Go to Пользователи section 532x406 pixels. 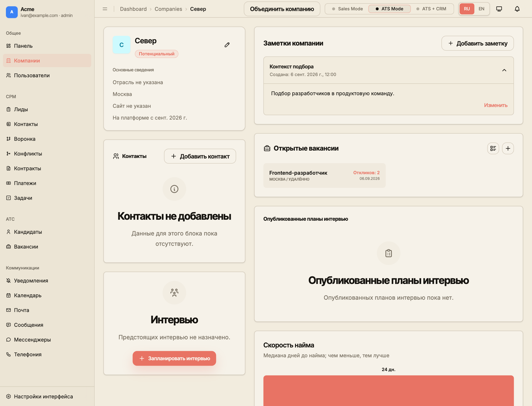click(47, 75)
